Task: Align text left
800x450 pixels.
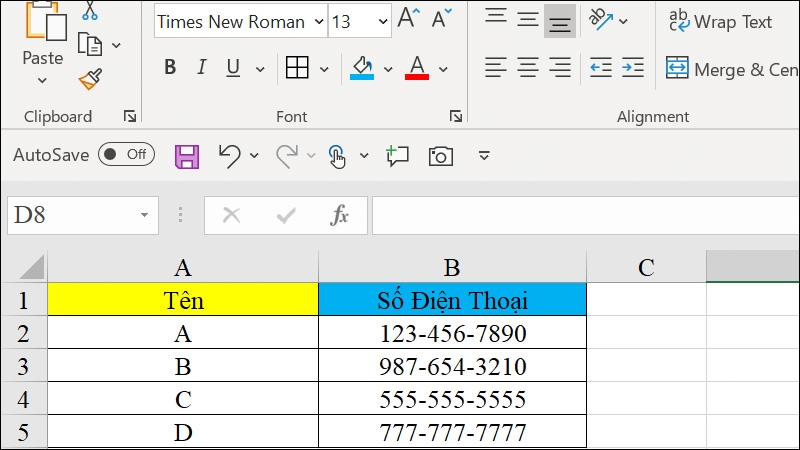Action: pos(496,67)
